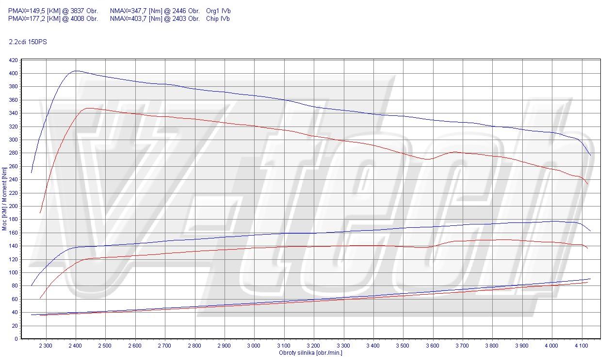Click the 3 000 tick on the rpm axis
This screenshot has height=364, width=613.
254,346
